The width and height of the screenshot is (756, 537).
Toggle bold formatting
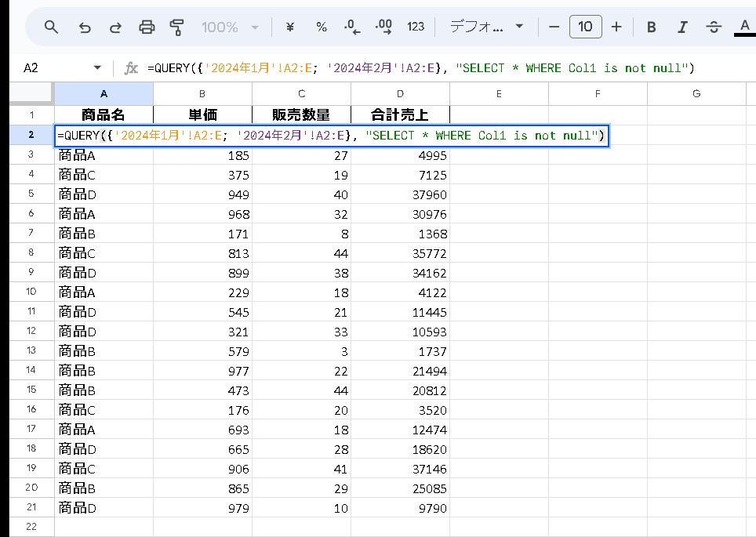point(651,27)
